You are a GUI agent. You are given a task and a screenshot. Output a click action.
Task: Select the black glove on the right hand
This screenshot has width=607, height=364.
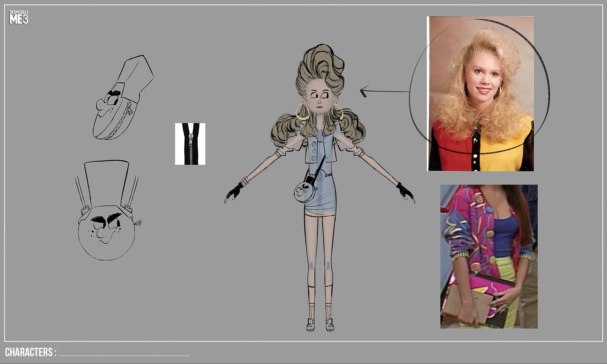404,191
